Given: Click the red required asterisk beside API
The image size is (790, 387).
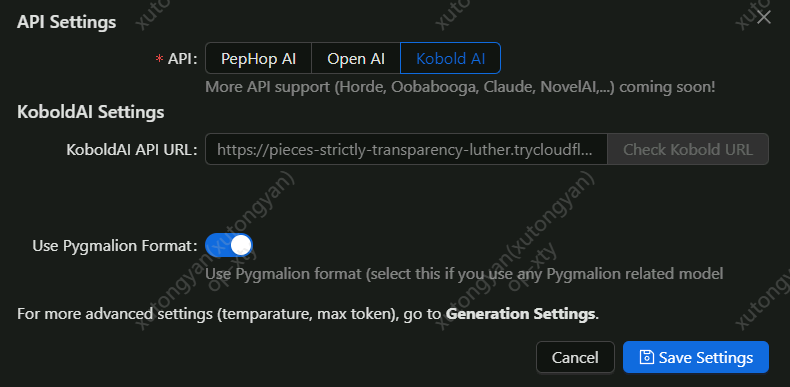Looking at the screenshot, I should tap(159, 59).
